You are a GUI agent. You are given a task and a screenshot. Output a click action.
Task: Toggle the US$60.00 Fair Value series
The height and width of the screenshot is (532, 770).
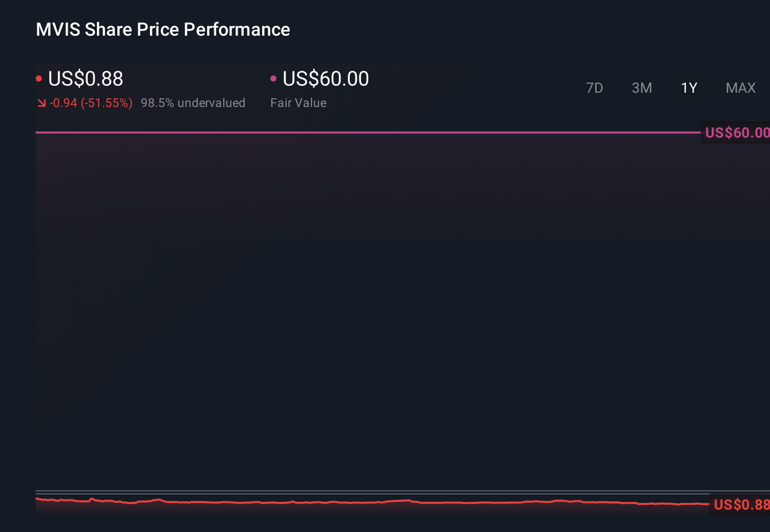325,78
